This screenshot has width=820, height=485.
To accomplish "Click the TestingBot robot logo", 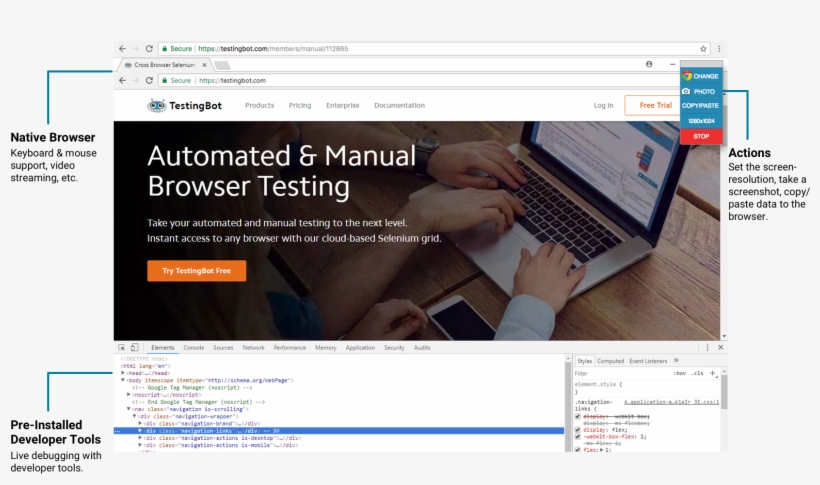I will (x=156, y=106).
